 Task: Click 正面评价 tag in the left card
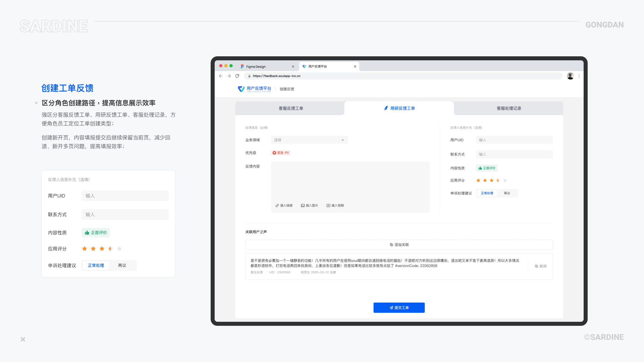pos(96,233)
